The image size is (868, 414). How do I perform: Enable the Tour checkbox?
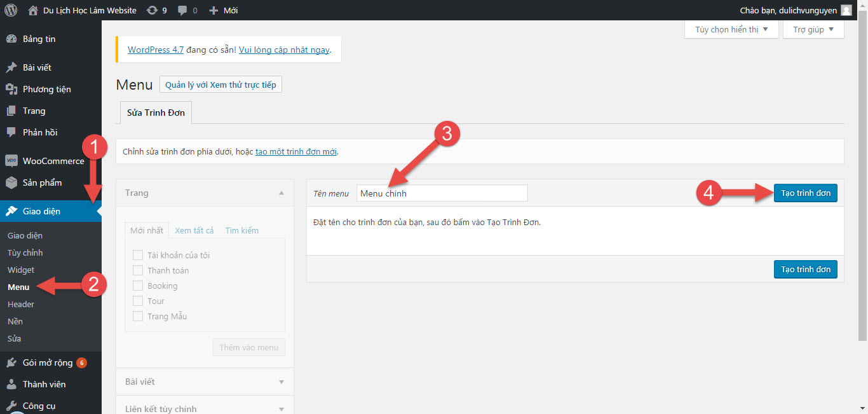point(138,301)
